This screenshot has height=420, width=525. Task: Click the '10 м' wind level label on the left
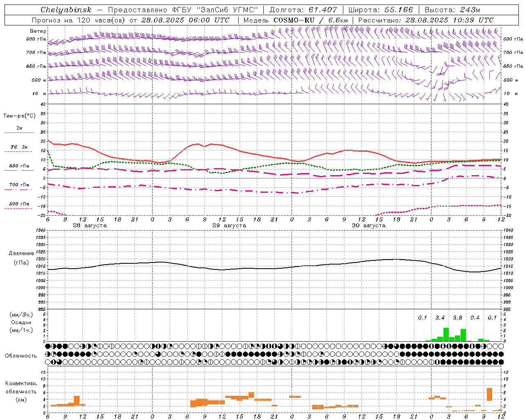click(x=39, y=94)
